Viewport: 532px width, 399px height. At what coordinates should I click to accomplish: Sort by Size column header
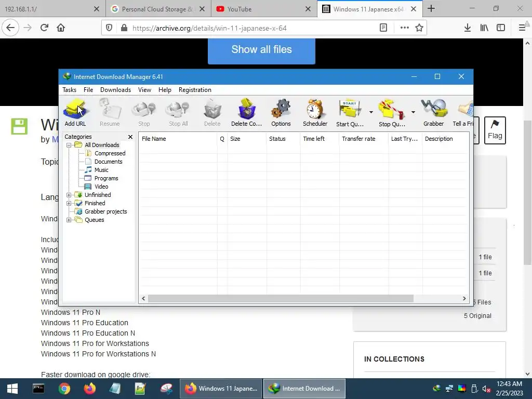click(x=247, y=139)
